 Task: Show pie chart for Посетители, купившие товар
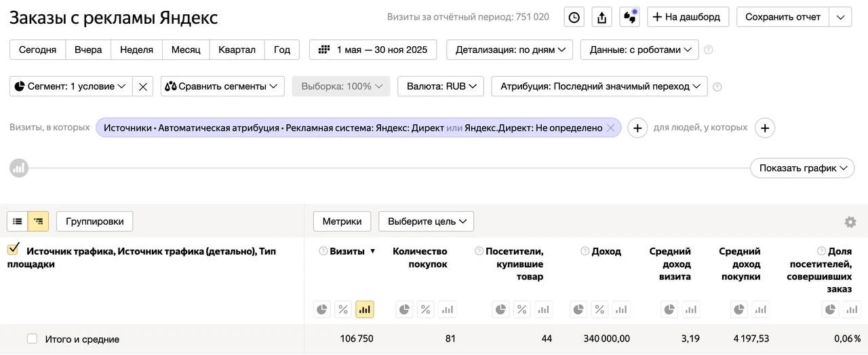501,310
